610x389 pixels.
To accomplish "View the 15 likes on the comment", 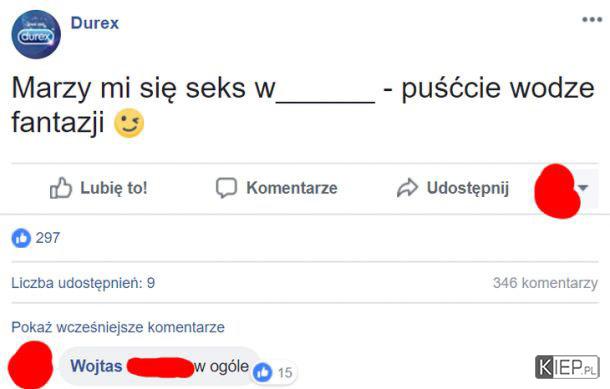I will [285, 373].
